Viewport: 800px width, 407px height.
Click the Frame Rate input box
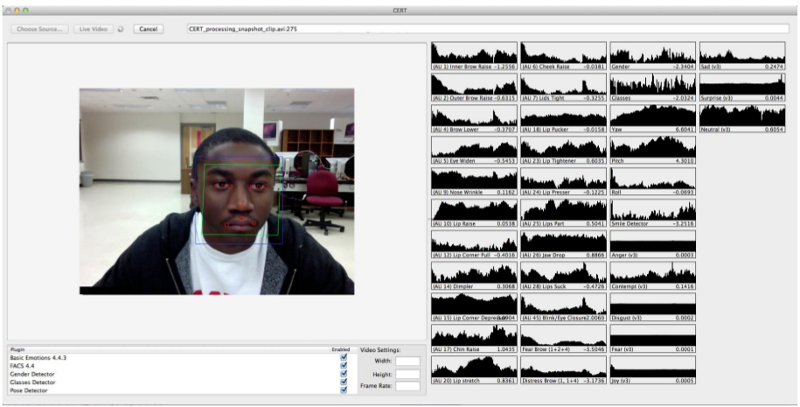click(408, 386)
